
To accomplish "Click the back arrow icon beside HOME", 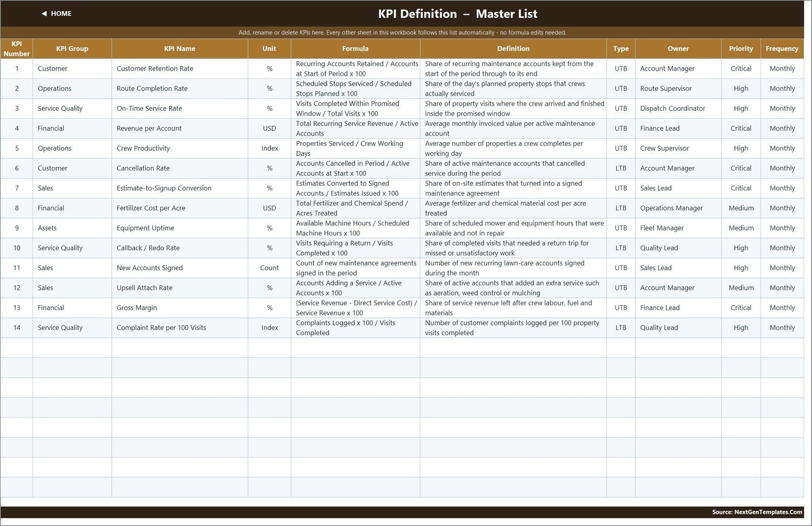I will [x=44, y=14].
